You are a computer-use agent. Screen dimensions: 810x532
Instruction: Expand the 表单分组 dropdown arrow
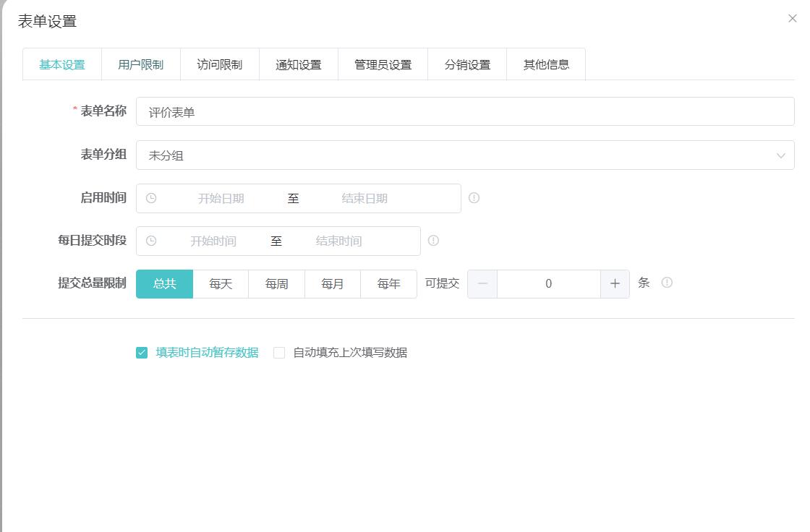tap(780, 155)
